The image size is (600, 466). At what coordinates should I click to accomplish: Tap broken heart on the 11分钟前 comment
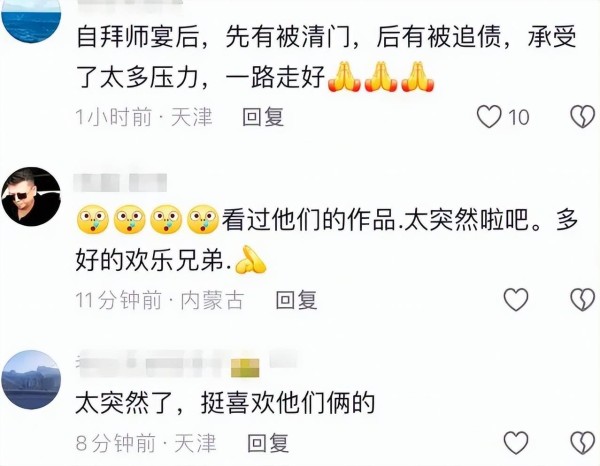pos(582,300)
